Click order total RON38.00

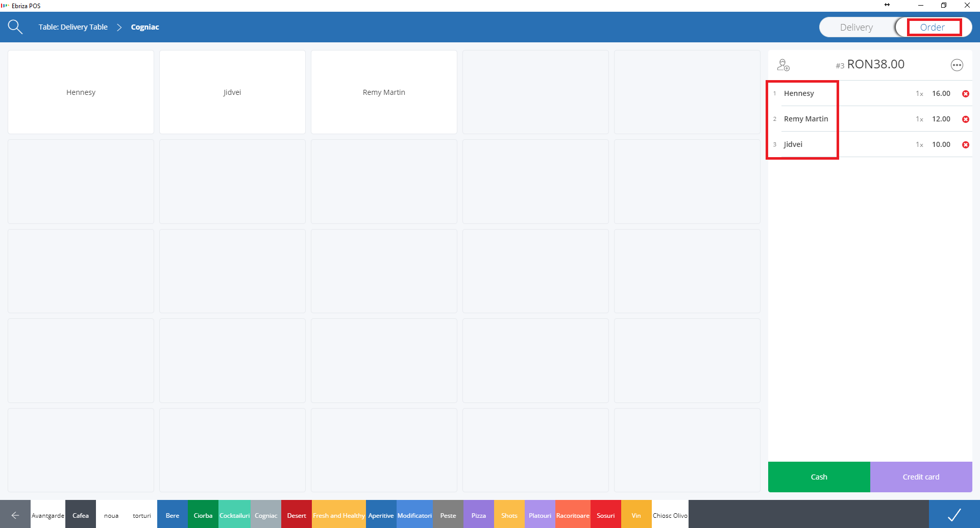pyautogui.click(x=875, y=64)
